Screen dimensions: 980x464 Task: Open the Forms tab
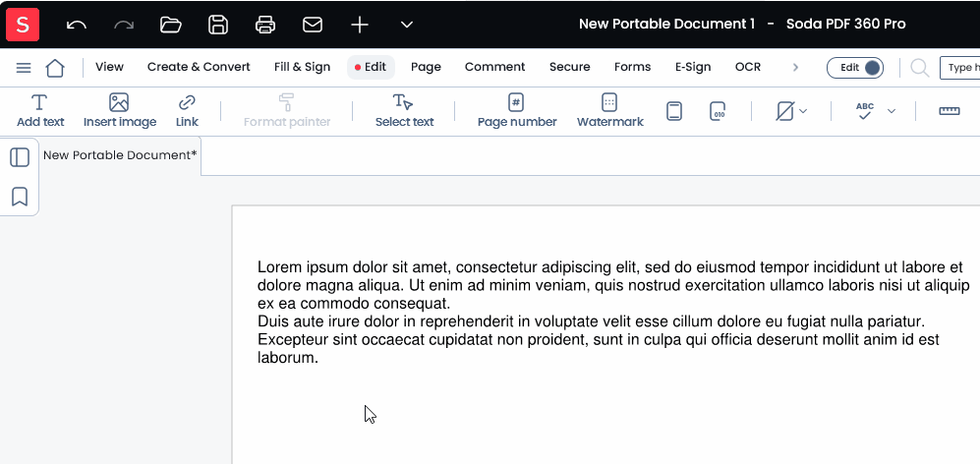pyautogui.click(x=632, y=67)
